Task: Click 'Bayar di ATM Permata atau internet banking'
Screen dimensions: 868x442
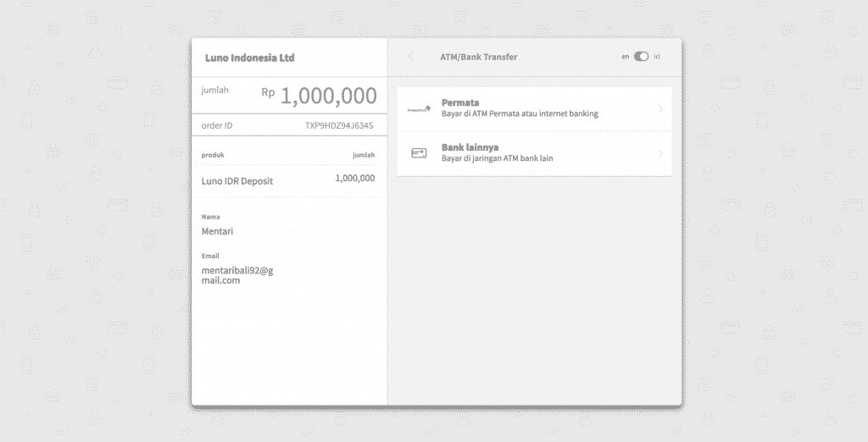Action: click(520, 114)
